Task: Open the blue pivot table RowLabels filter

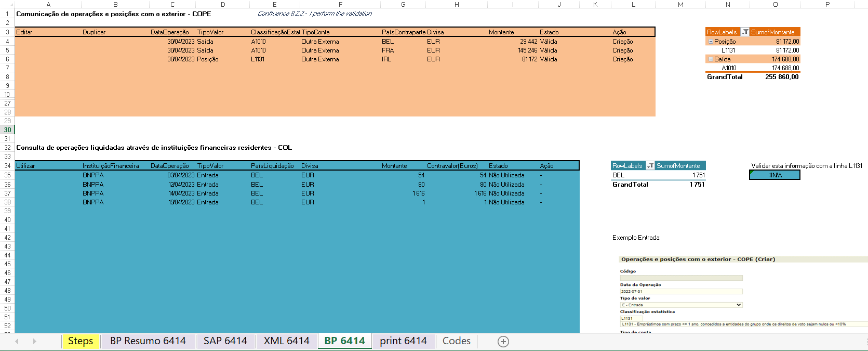Action: (x=650, y=166)
